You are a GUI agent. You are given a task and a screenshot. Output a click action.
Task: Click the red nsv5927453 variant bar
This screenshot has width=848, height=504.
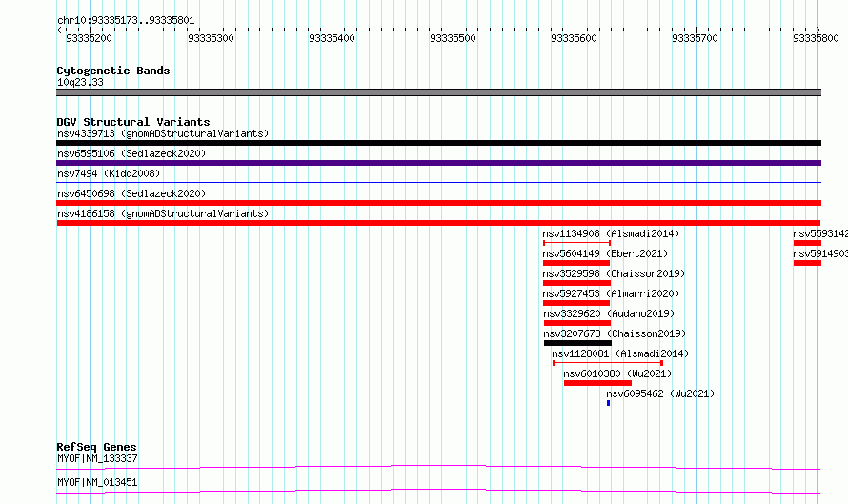pyautogui.click(x=576, y=303)
